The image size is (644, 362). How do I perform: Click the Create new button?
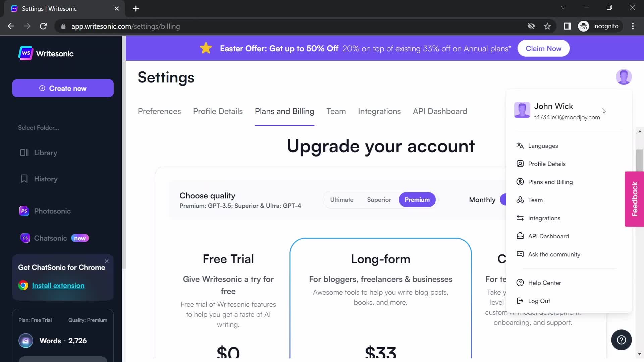[x=63, y=88]
